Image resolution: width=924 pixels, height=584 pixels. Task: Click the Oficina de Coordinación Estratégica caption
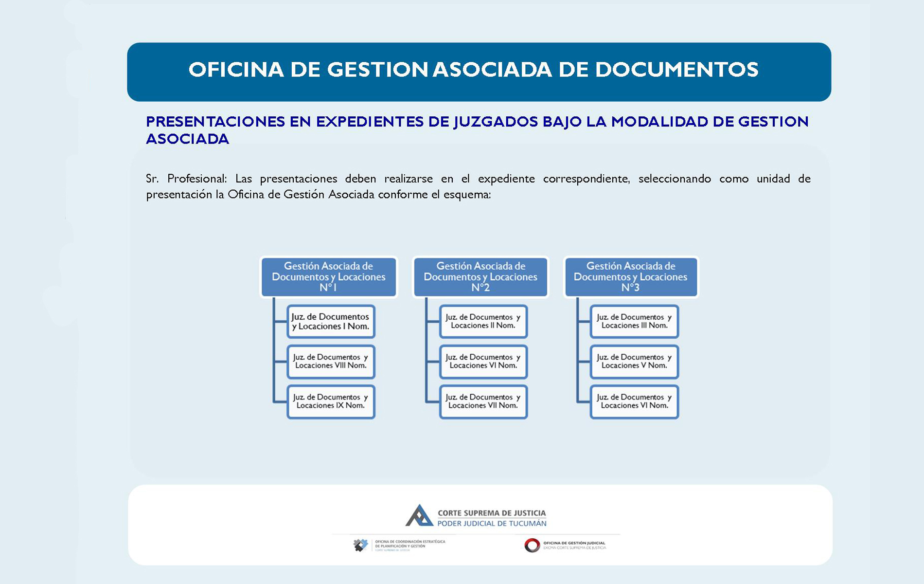pyautogui.click(x=410, y=545)
